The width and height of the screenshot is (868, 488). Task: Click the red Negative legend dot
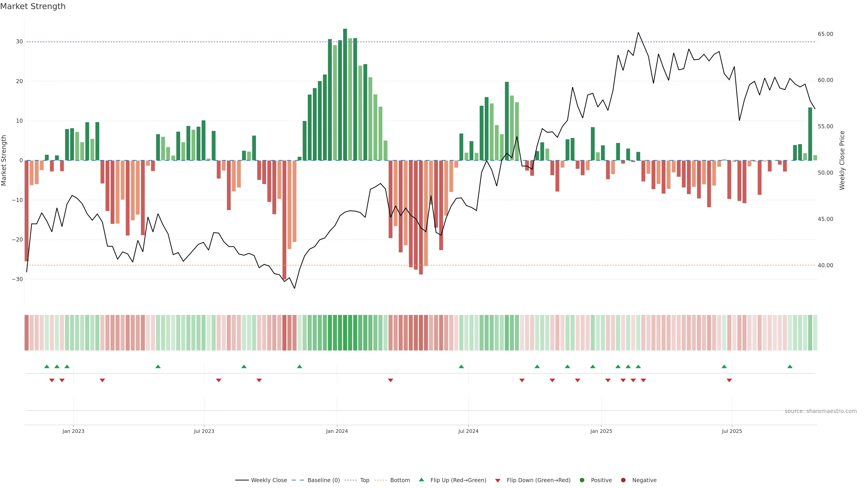(x=623, y=480)
